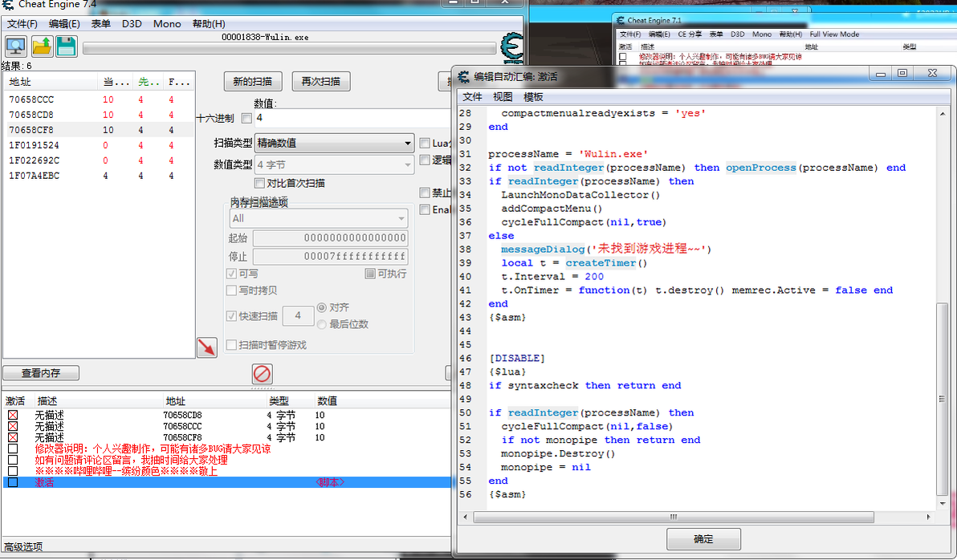Screen dimensions: 957x560
Task: Click the 新的扫描 button
Action: pos(253,81)
